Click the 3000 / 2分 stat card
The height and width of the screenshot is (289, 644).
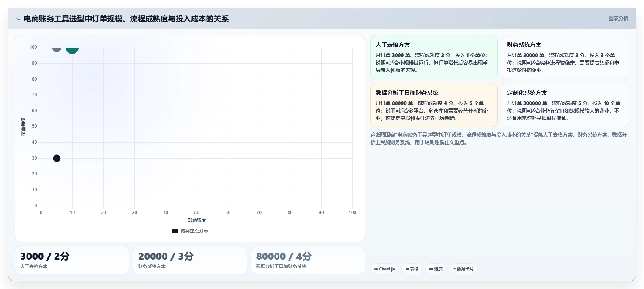click(72, 260)
